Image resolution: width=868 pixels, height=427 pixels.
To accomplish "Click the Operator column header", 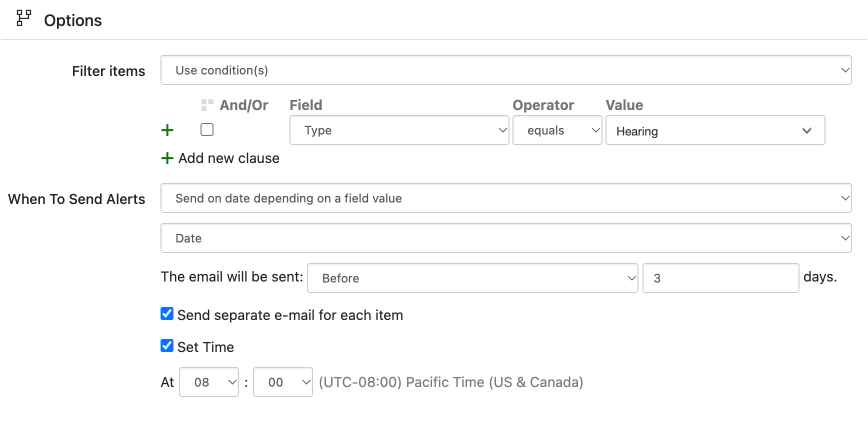I will click(543, 105).
